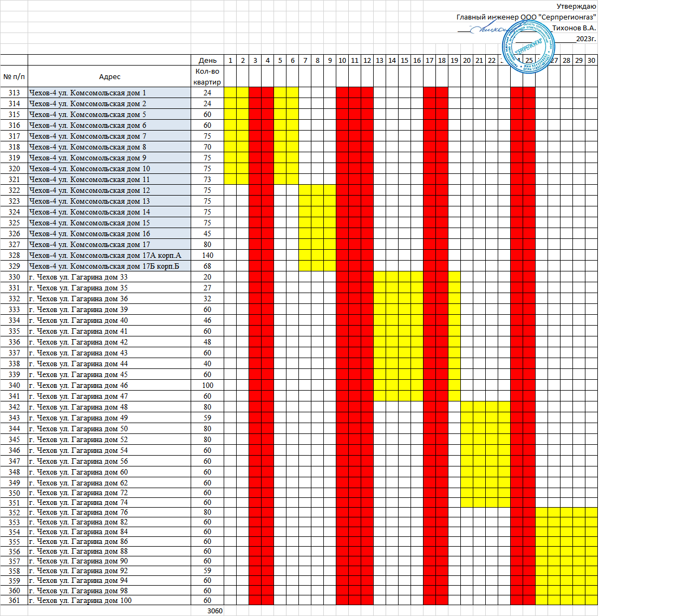The image size is (684, 616).
Task: Click the "59" apartments cell for дом 92
Action: 207,570
